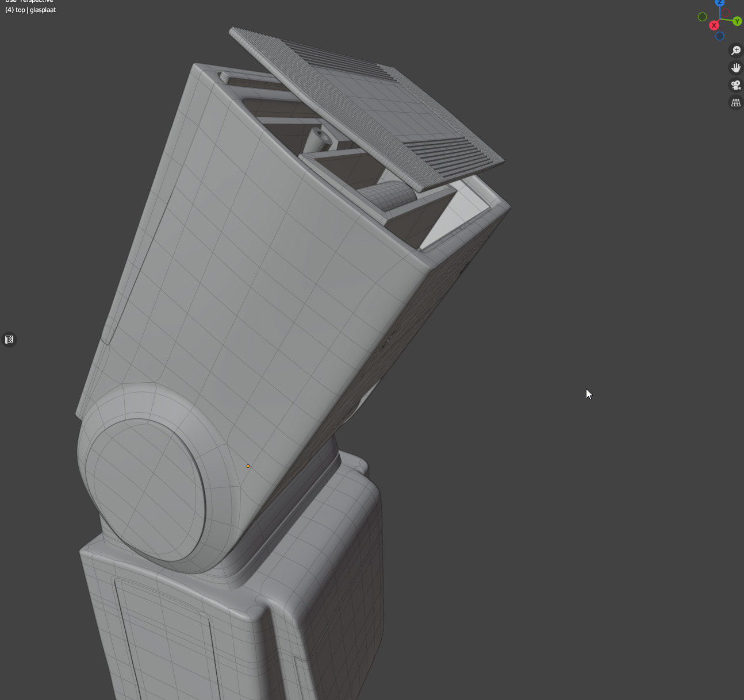Click the hollow red negative X gizmo circle
744x700 pixels.
[726, 13]
